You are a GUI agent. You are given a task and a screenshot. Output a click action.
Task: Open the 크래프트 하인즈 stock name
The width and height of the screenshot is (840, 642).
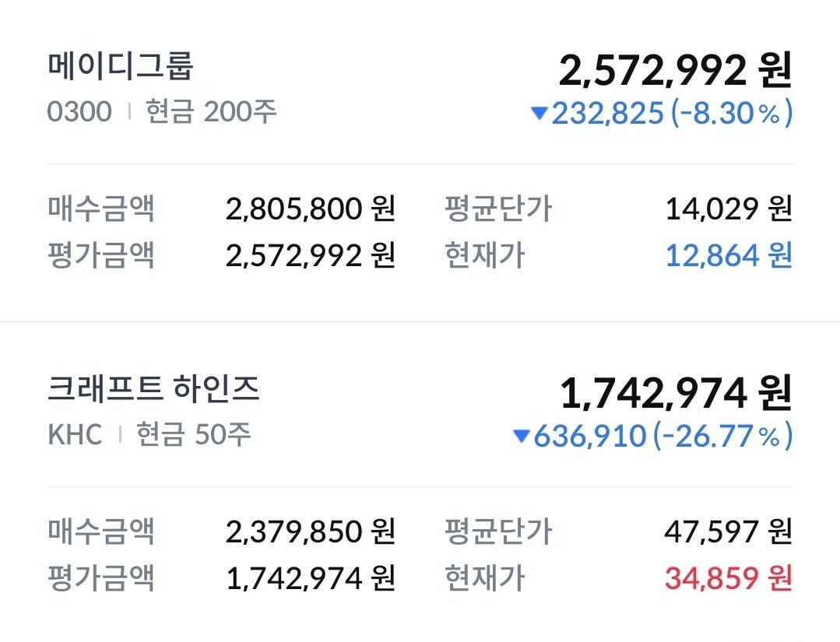coord(153,389)
